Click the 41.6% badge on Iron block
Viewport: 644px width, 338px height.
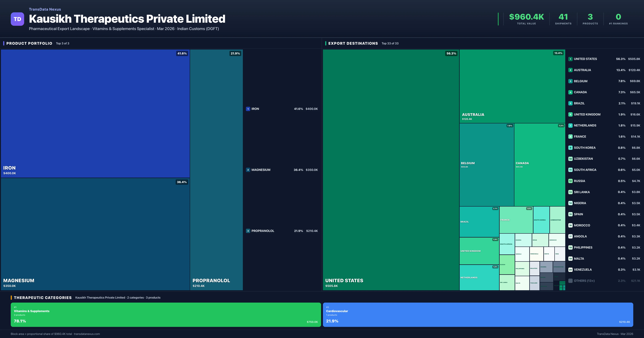click(x=182, y=54)
